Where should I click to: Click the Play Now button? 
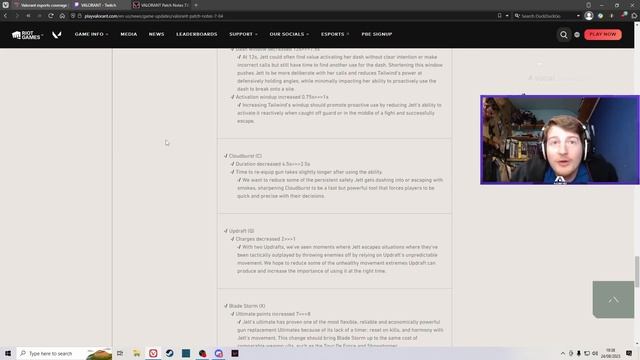603,34
